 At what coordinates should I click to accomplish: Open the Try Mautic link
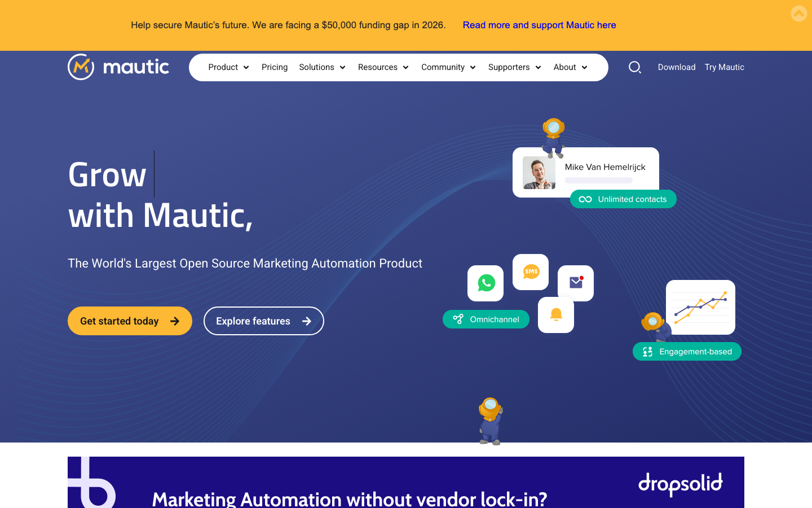(724, 67)
